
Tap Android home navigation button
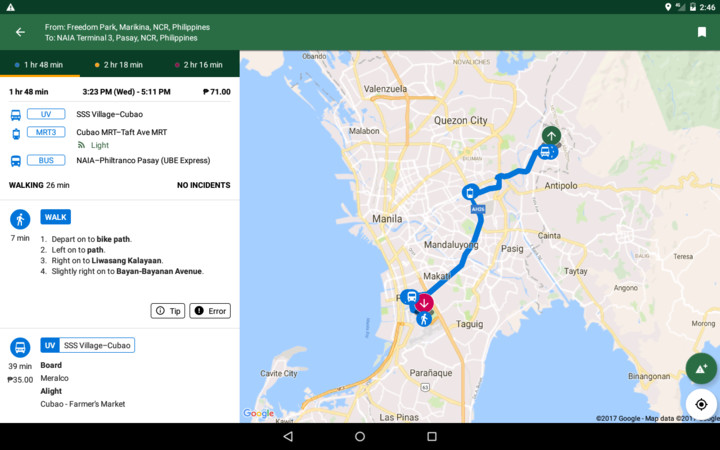pos(360,436)
